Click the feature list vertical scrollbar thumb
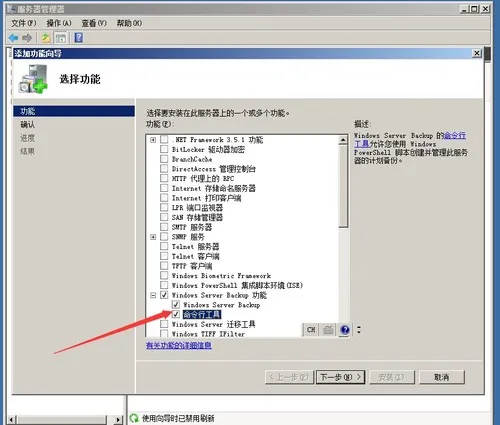 click(x=343, y=187)
